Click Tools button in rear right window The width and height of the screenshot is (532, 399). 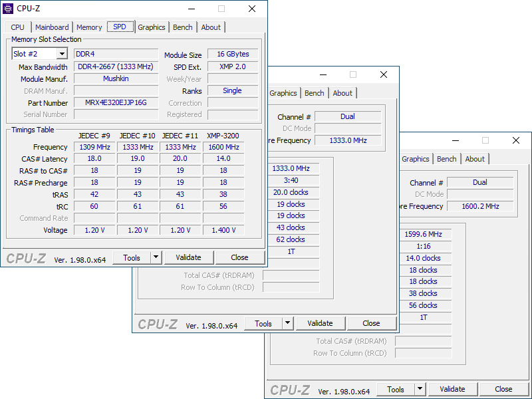tap(396, 389)
